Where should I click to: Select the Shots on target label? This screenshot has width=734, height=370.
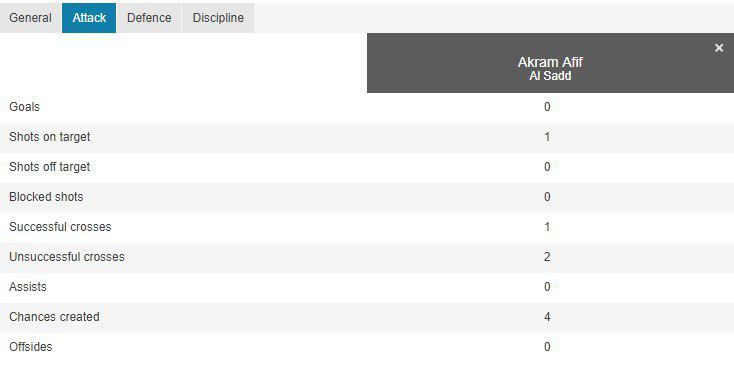coord(50,137)
